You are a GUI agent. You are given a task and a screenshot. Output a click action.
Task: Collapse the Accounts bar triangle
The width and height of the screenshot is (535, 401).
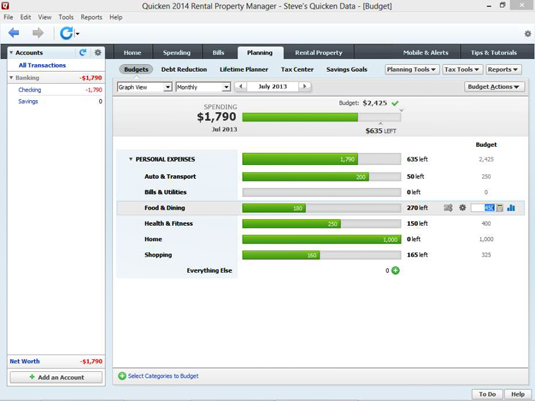(x=11, y=53)
